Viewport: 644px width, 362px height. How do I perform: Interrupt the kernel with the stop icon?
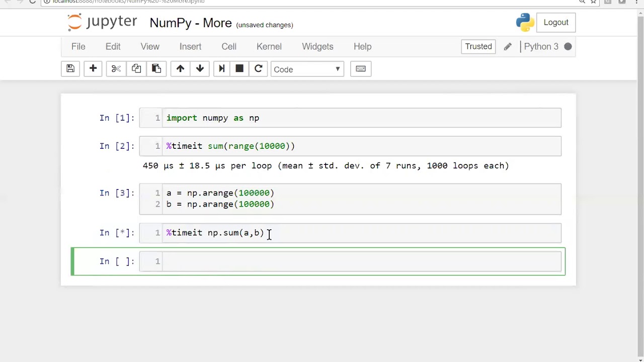[x=239, y=69]
